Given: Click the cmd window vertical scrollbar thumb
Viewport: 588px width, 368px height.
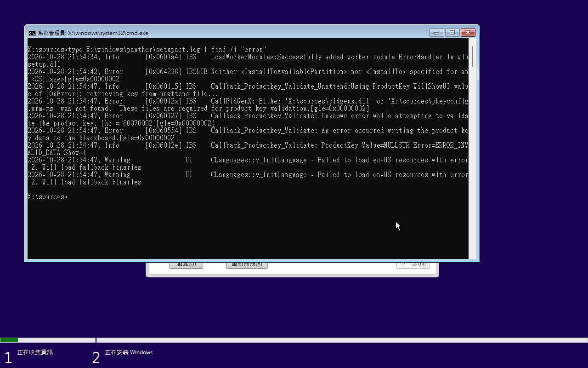Looking at the screenshot, I should coord(473,56).
